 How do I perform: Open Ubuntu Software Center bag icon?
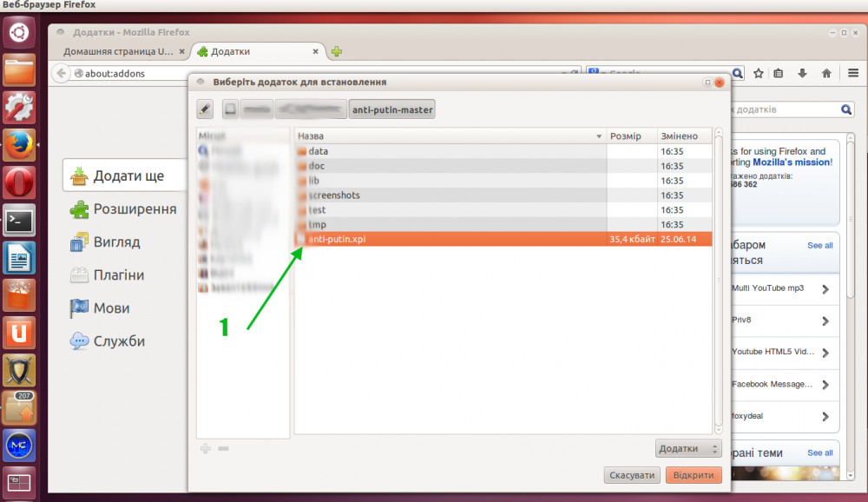coord(19,295)
